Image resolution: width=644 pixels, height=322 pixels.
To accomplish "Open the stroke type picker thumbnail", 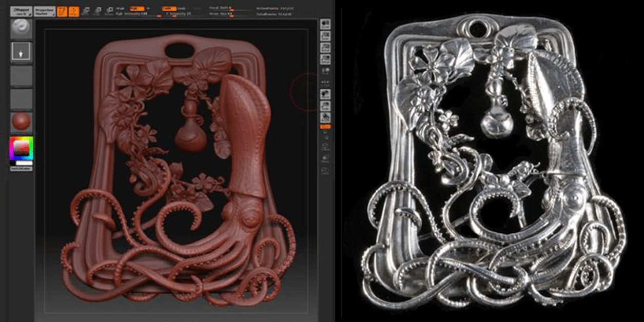I will (21, 52).
